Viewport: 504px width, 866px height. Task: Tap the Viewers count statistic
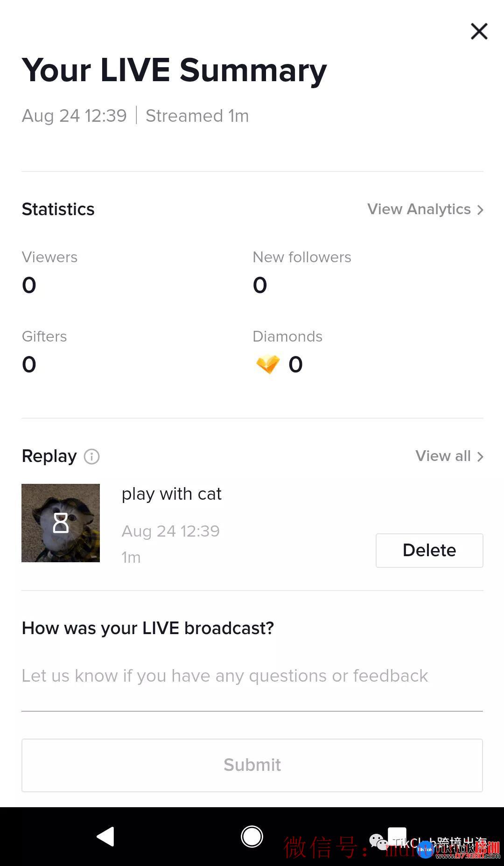[x=29, y=285]
